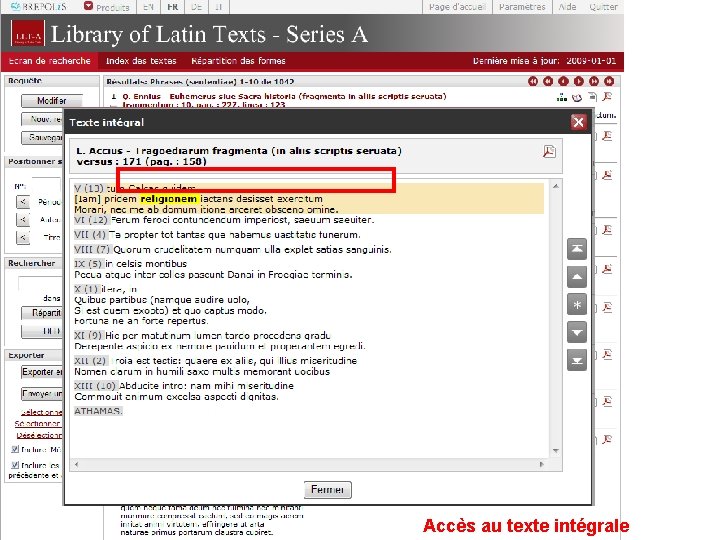Screen dimensions: 720x540
Task: Move down one section in full text
Action: click(x=577, y=332)
